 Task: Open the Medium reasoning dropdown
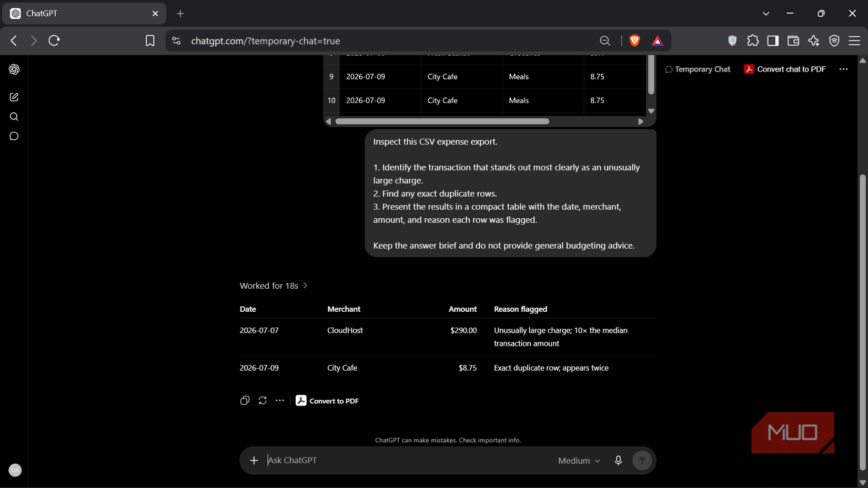point(579,460)
